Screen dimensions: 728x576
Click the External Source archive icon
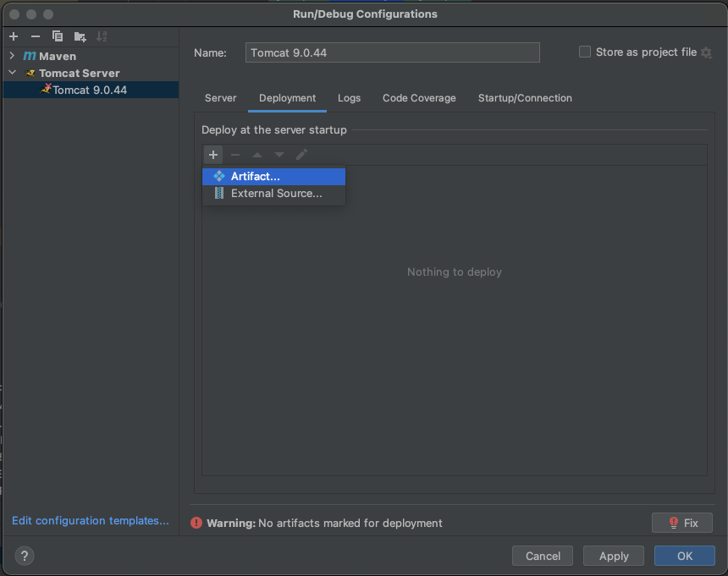(x=219, y=193)
